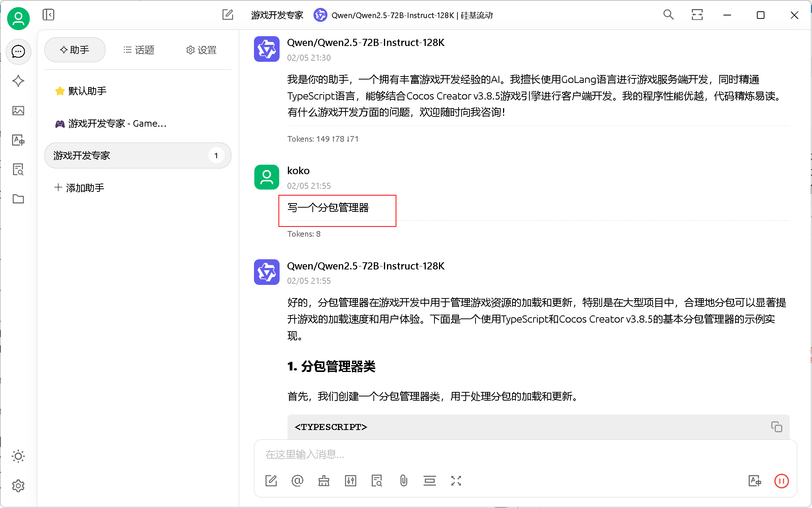The width and height of the screenshot is (812, 508).
Task: Pause generation with the red button
Action: 781,481
